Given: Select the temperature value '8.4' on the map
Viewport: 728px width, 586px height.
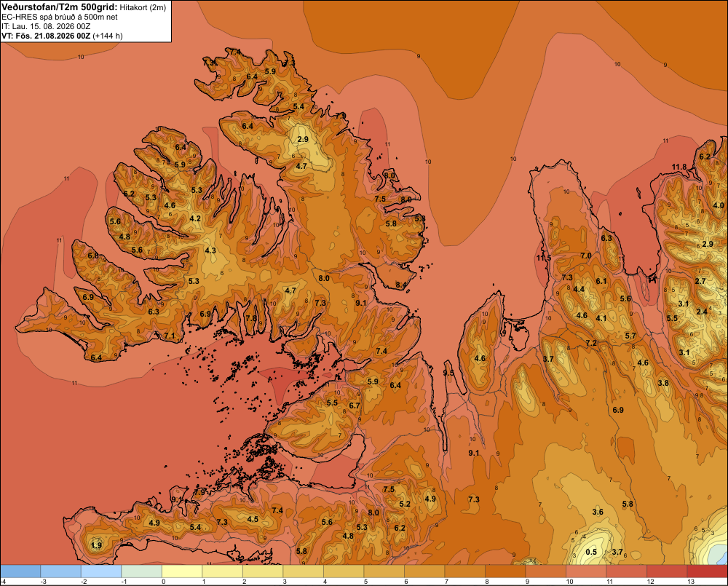Looking at the screenshot, I should 400,285.
